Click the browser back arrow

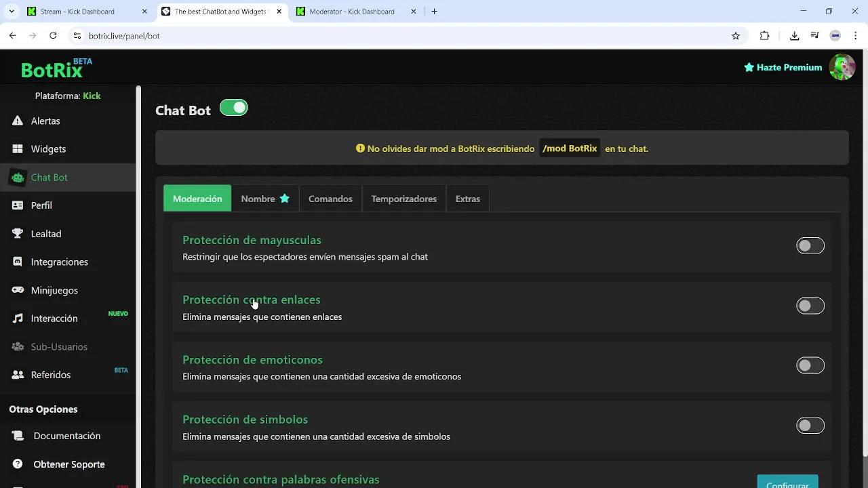(12, 36)
